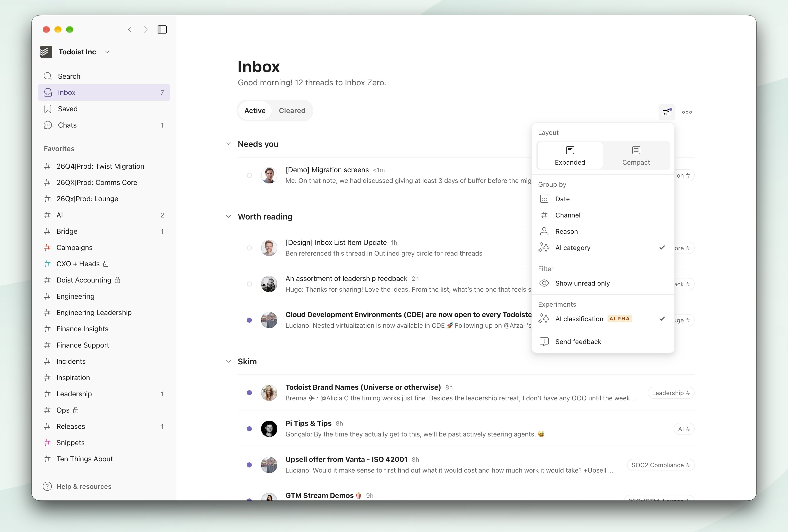Select the Compact layout option
This screenshot has width=788, height=532.
[x=636, y=155]
